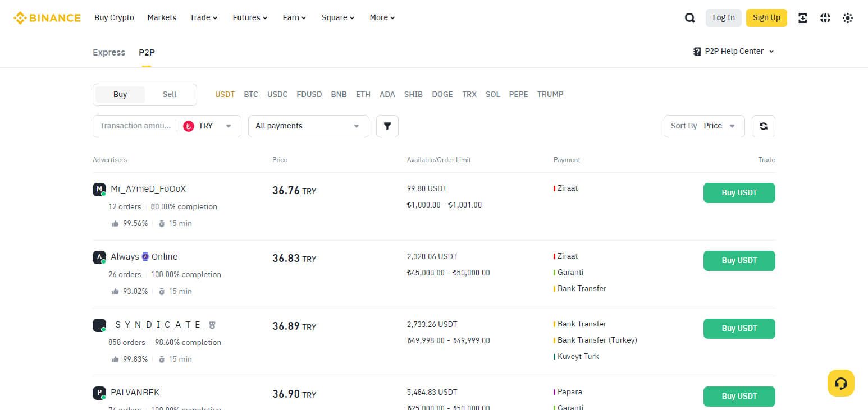Select the ETH coin tab

click(363, 95)
